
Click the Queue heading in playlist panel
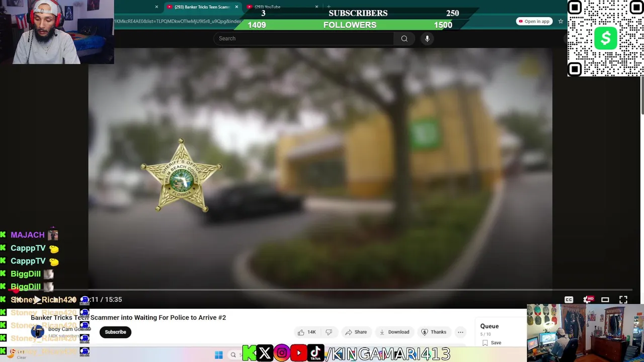(489, 326)
